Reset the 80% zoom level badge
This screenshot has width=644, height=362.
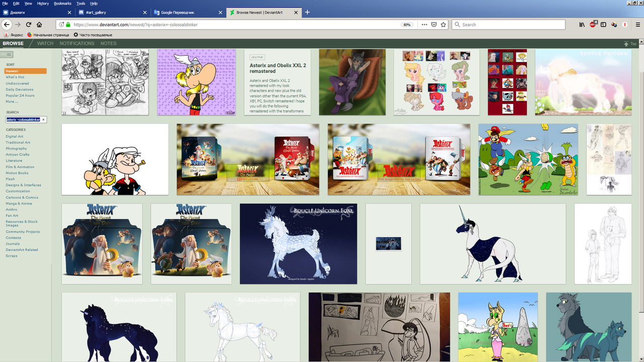pos(407,24)
